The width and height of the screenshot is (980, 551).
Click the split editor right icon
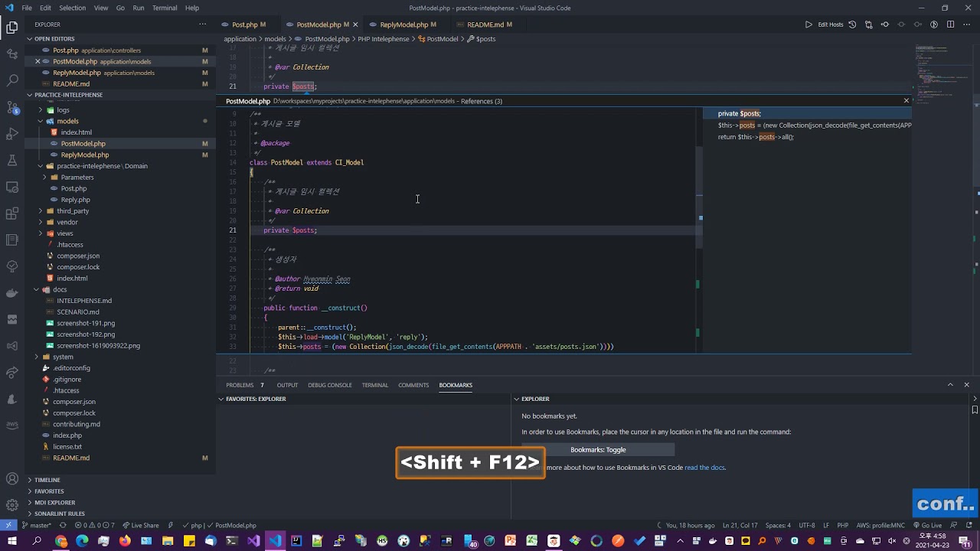[950, 24]
